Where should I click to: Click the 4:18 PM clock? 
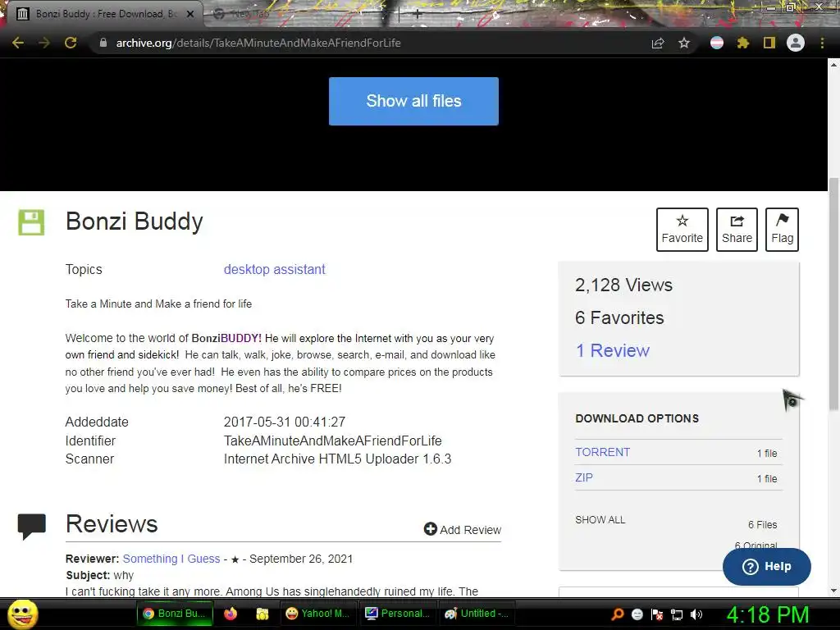click(x=768, y=614)
